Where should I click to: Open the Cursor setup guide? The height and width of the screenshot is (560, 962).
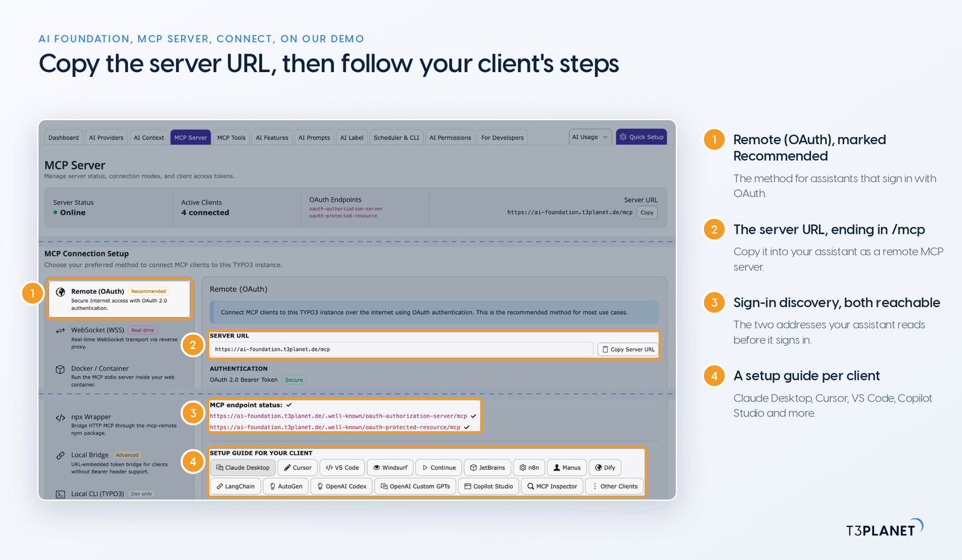tap(298, 467)
